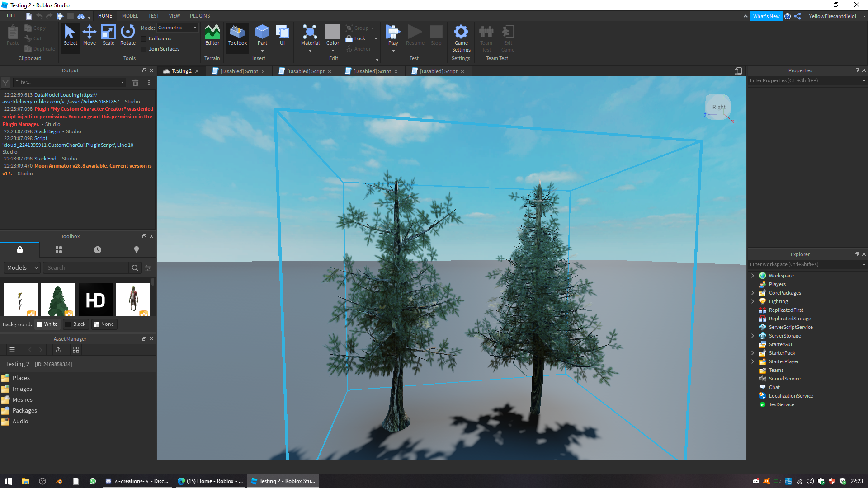This screenshot has height=488, width=868.
Task: Open the Recent tab in Toolbox
Action: click(x=98, y=250)
